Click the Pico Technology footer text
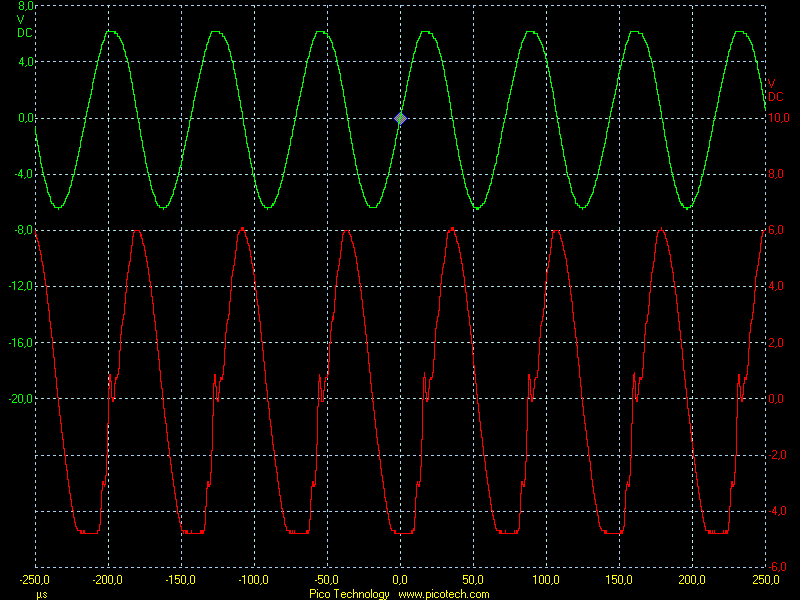800x600 pixels. (349, 594)
